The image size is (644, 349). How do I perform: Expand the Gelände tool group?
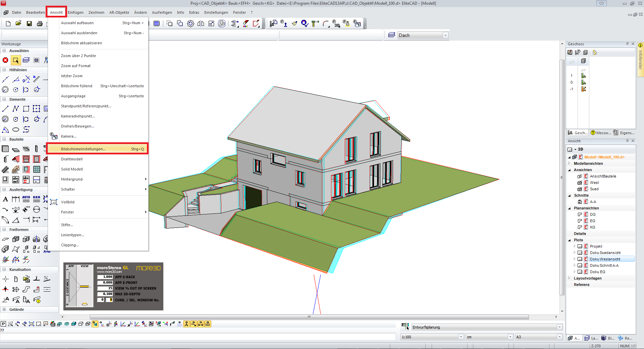coord(4,309)
